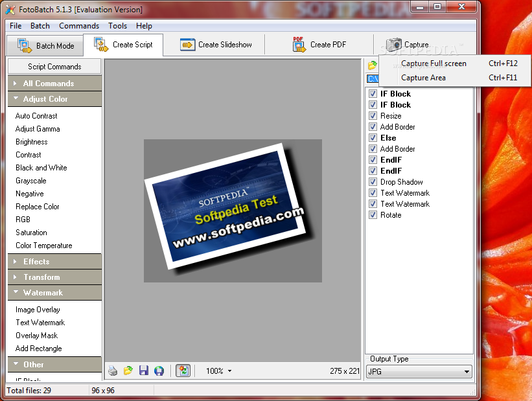This screenshot has height=401, width=532.
Task: Click the blue floppy disk save icon
Action: coord(143,371)
